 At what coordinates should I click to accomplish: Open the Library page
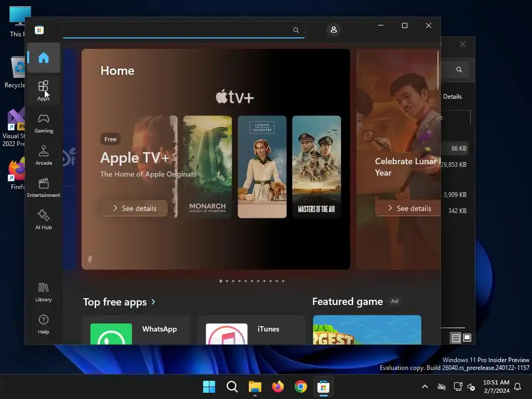pyautogui.click(x=44, y=292)
